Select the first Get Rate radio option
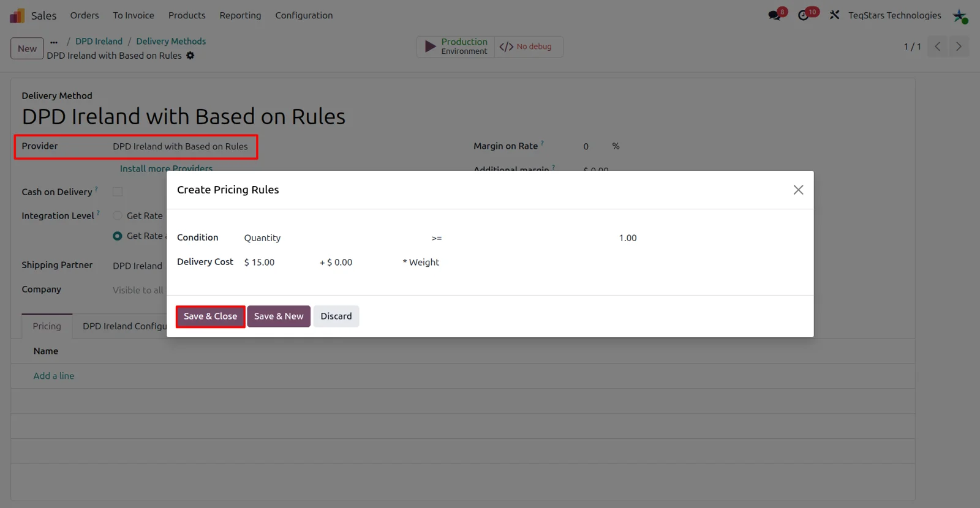980x508 pixels. [x=118, y=215]
